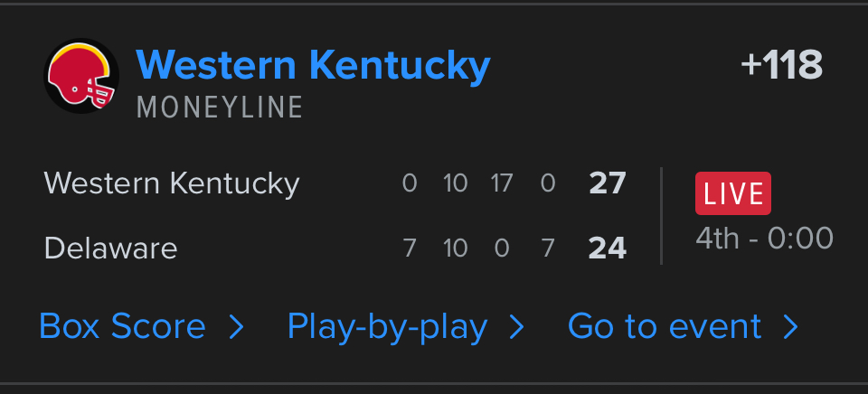
Task: Click the red LIVE badge
Action: tap(732, 193)
